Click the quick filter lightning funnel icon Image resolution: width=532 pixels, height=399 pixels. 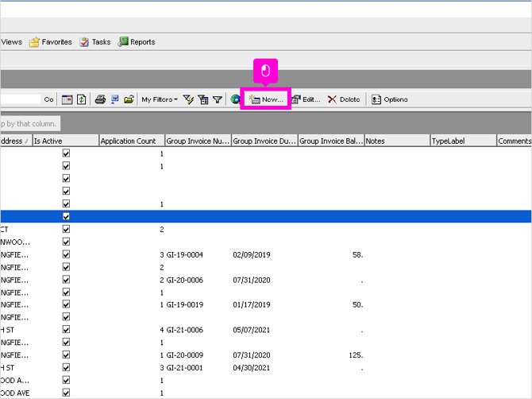coord(188,99)
